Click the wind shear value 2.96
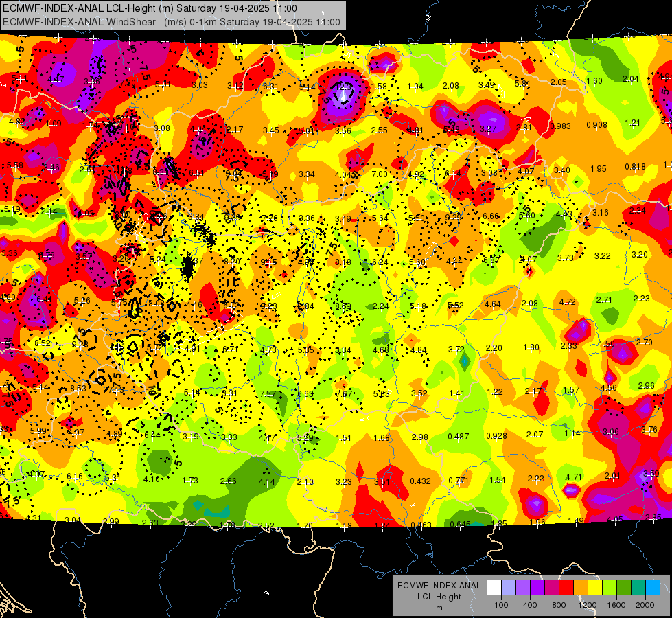The height and width of the screenshot is (618, 672). point(647,385)
